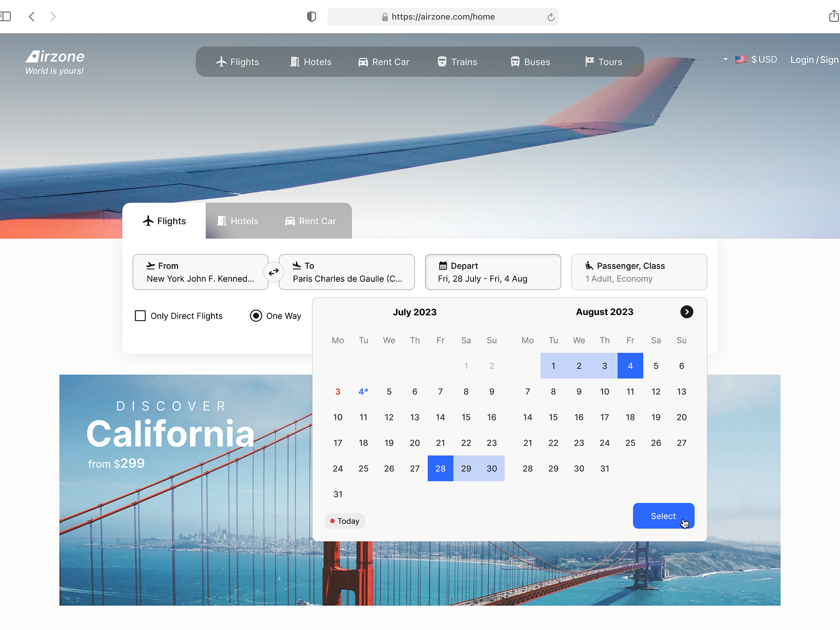Switch to the Rent Car tab
This screenshot has height=630, width=840.
tap(310, 220)
